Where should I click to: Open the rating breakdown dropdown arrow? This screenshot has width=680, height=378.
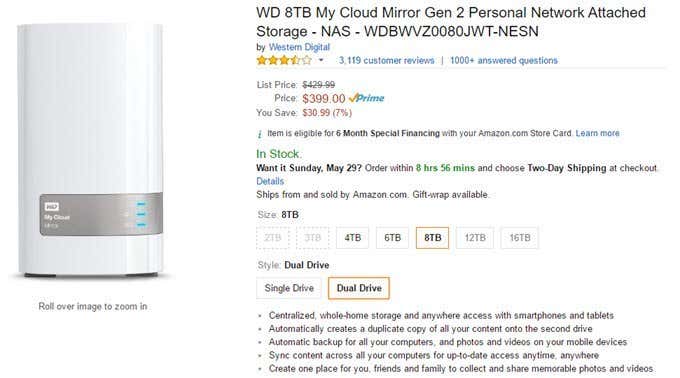pos(321,60)
